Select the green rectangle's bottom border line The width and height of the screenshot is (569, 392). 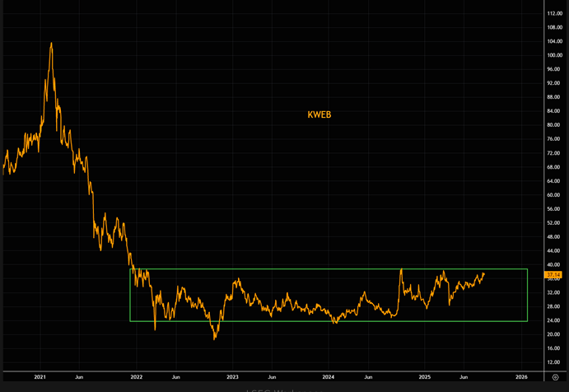click(329, 321)
